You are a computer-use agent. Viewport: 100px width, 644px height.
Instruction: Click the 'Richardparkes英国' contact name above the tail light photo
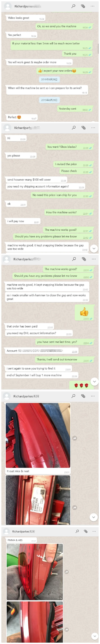[26, 396]
